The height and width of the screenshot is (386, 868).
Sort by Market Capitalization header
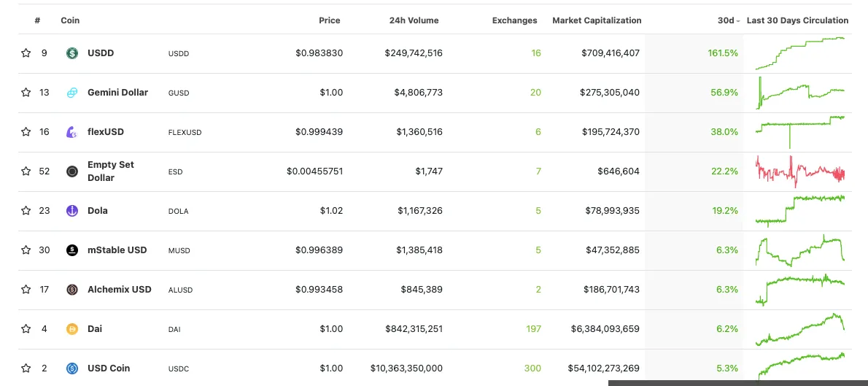tap(597, 20)
